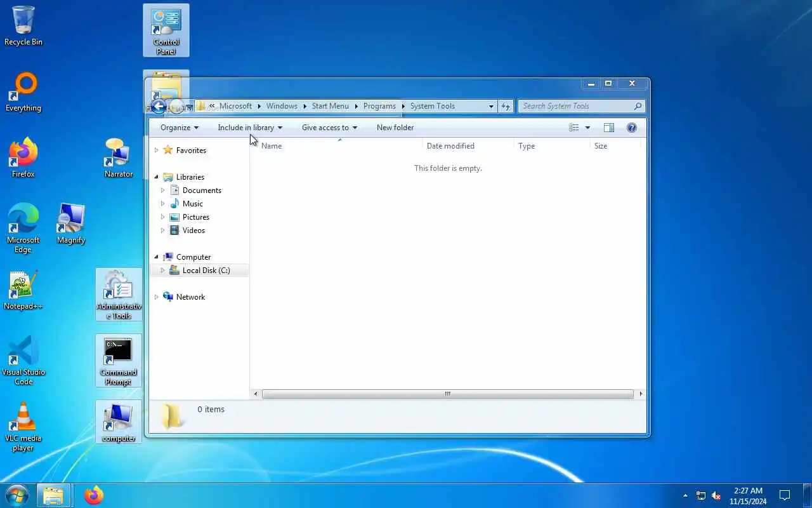This screenshot has height=508, width=812.
Task: Select Local Disk (C:) in the tree
Action: [x=206, y=271]
